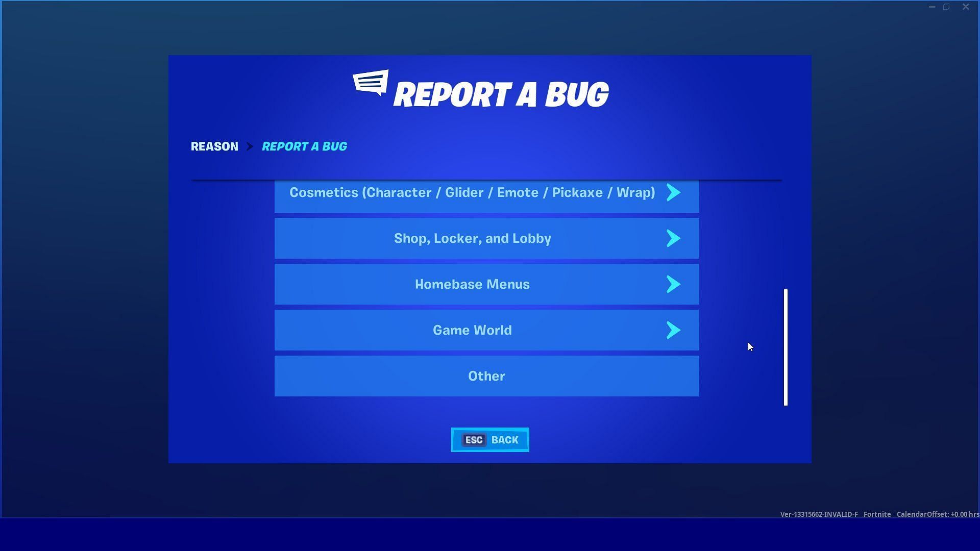
Task: Select Other as the bug report type
Action: (486, 375)
